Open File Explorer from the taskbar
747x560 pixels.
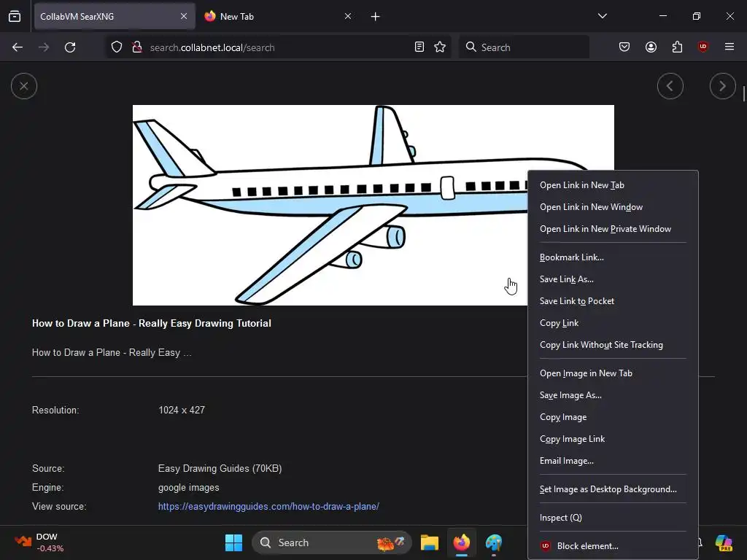click(429, 542)
